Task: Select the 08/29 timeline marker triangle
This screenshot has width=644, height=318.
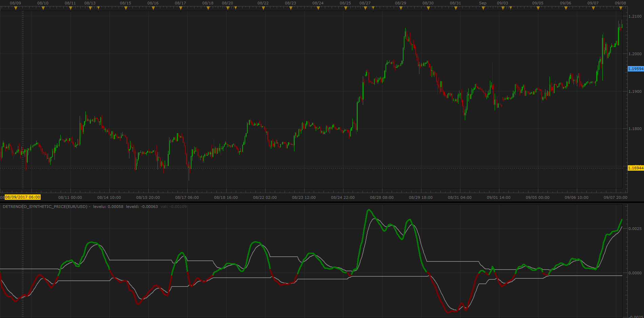Action: pyautogui.click(x=401, y=8)
